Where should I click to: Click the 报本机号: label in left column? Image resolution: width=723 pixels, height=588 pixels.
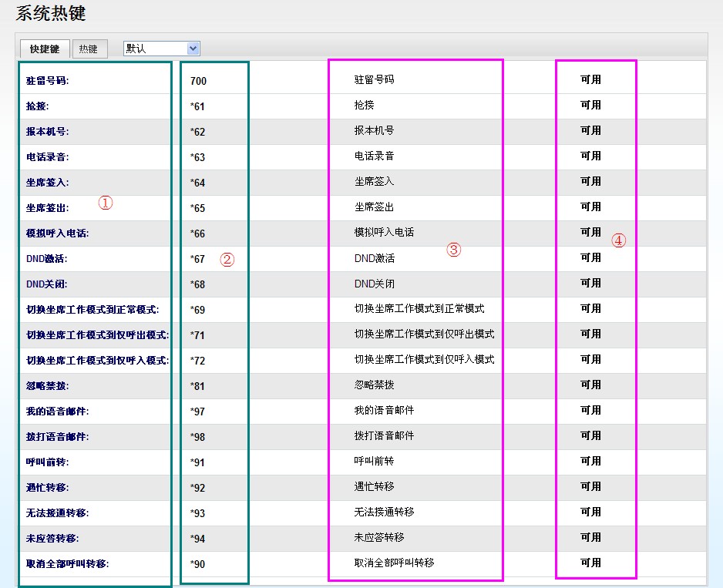tap(48, 132)
